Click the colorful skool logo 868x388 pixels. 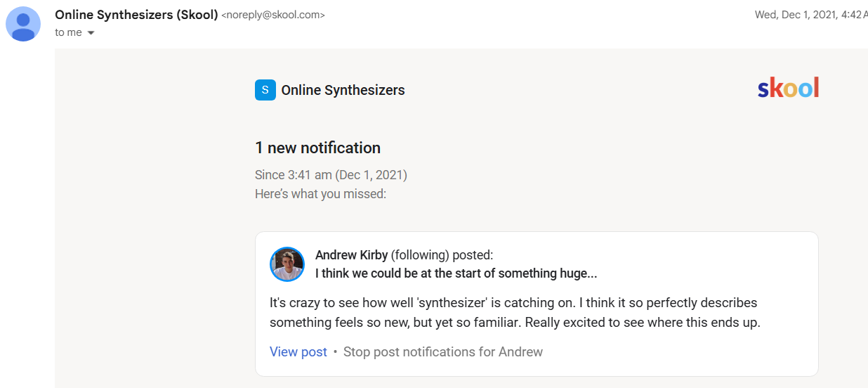click(x=788, y=89)
